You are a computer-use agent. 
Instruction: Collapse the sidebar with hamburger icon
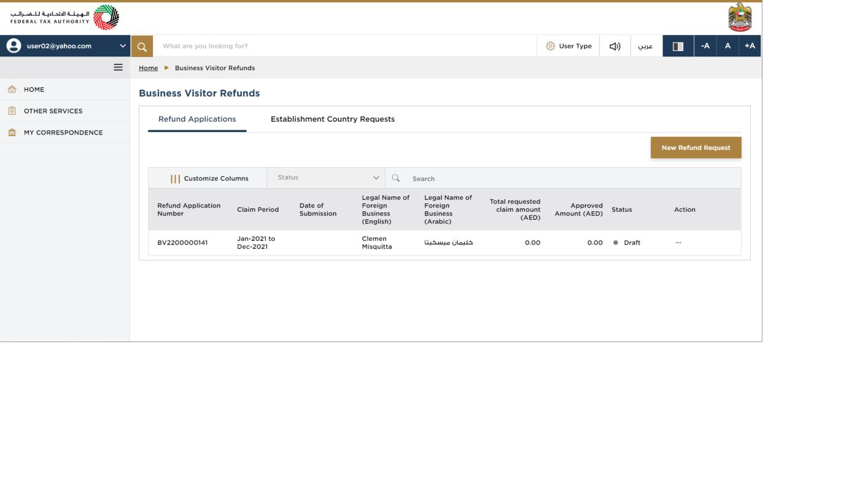pos(118,68)
